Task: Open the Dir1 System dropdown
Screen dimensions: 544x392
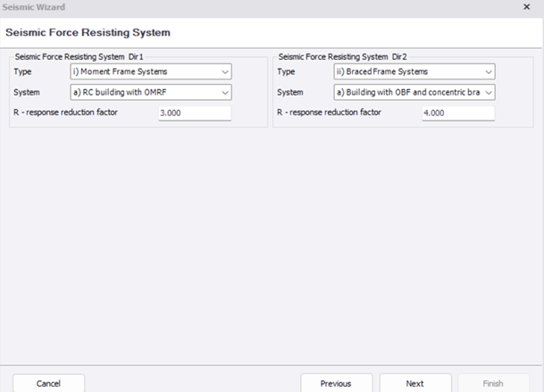Action: (151, 92)
